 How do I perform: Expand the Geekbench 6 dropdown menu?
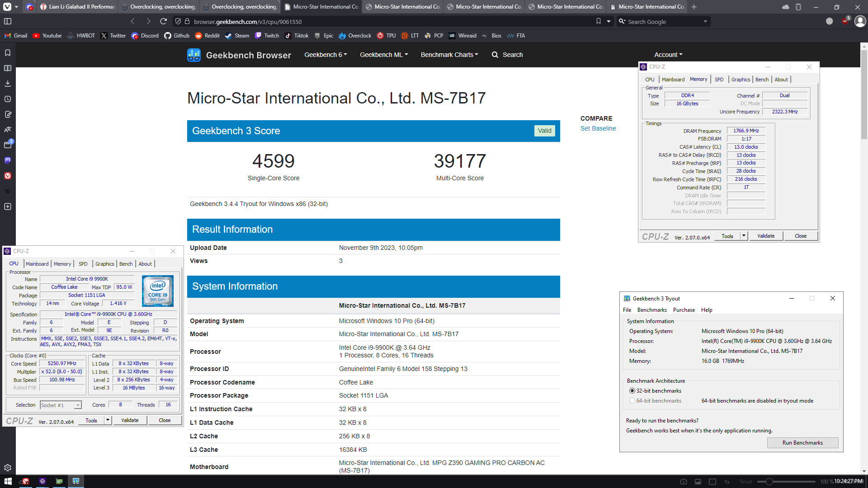(325, 55)
